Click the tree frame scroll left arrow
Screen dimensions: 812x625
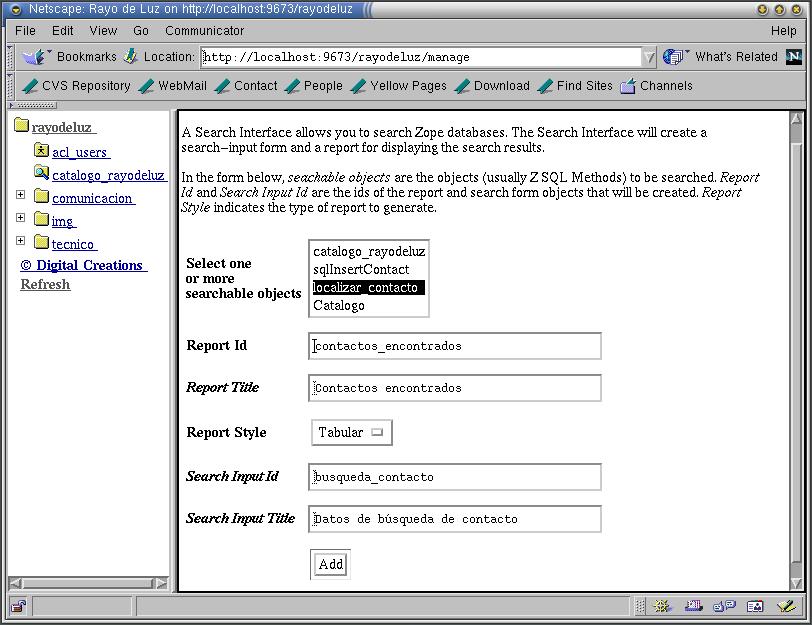[x=15, y=584]
